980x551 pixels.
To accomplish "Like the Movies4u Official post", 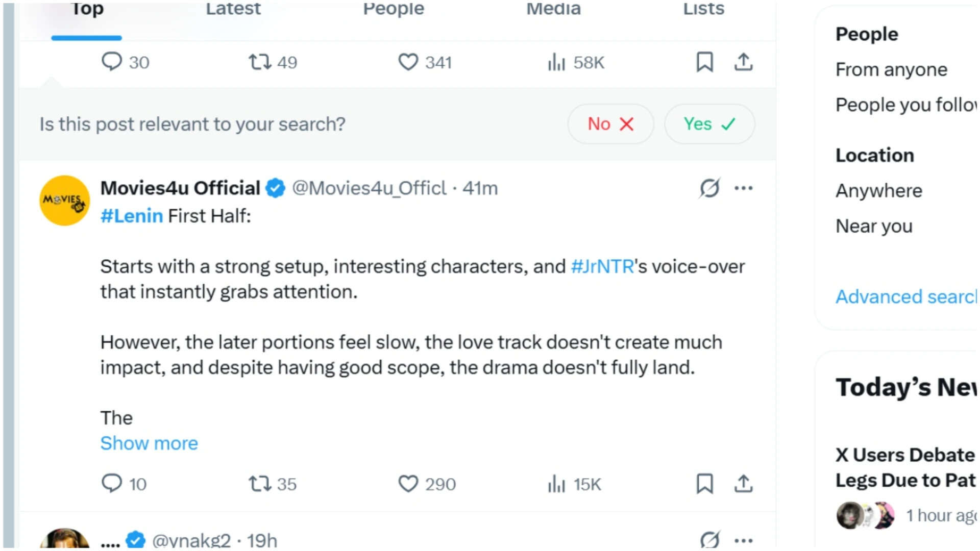I will pos(427,484).
